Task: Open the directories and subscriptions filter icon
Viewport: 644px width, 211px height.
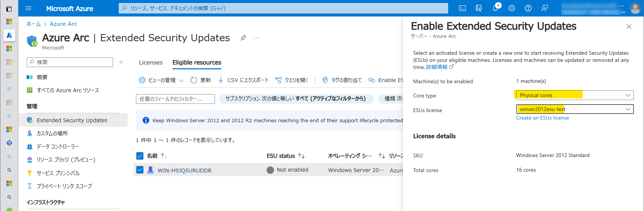Action: click(x=479, y=8)
